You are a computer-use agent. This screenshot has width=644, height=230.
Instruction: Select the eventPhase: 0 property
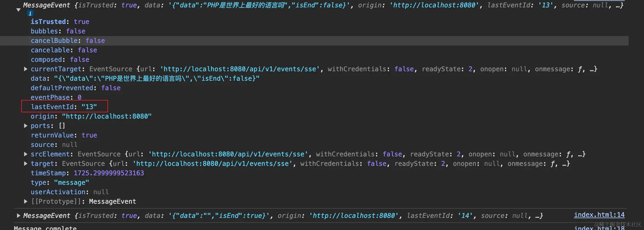tap(56, 97)
